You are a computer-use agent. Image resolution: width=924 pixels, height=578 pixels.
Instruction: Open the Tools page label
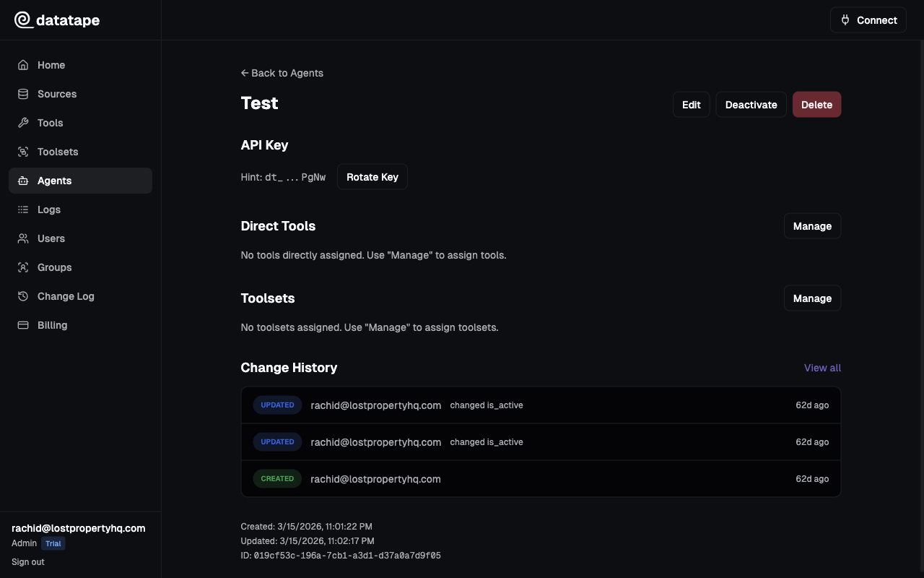coord(51,123)
